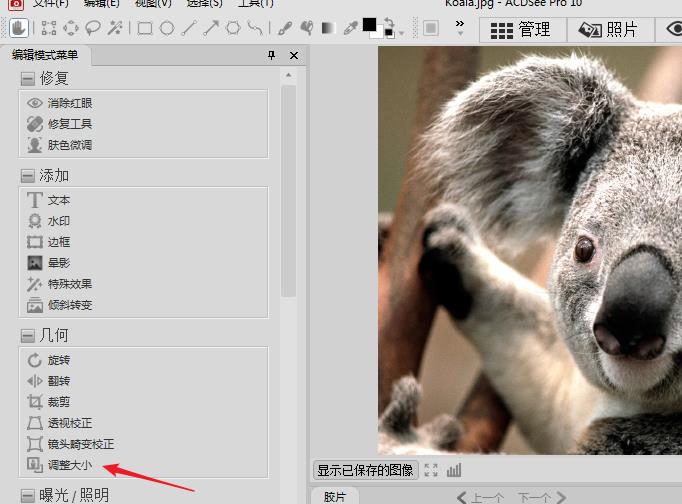Image resolution: width=682 pixels, height=504 pixels.
Task: Click the grayed square toolbar button
Action: tap(431, 29)
